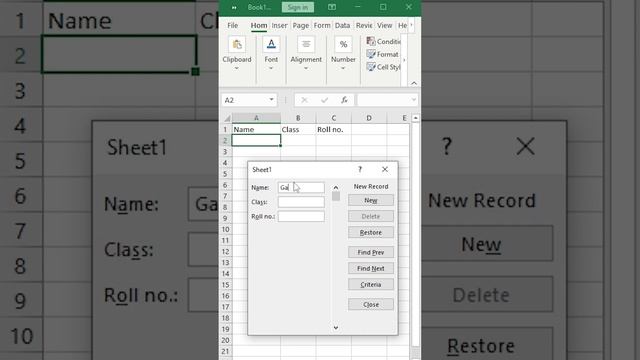Screen dimensions: 640x360
Task: Open the File menu
Action: pos(233,25)
